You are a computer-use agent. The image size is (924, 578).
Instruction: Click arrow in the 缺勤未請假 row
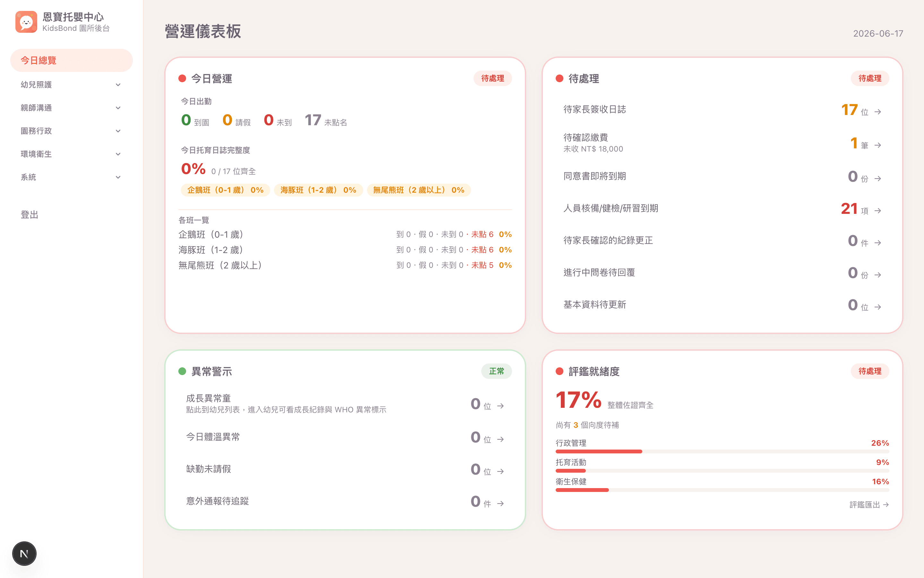pyautogui.click(x=501, y=471)
